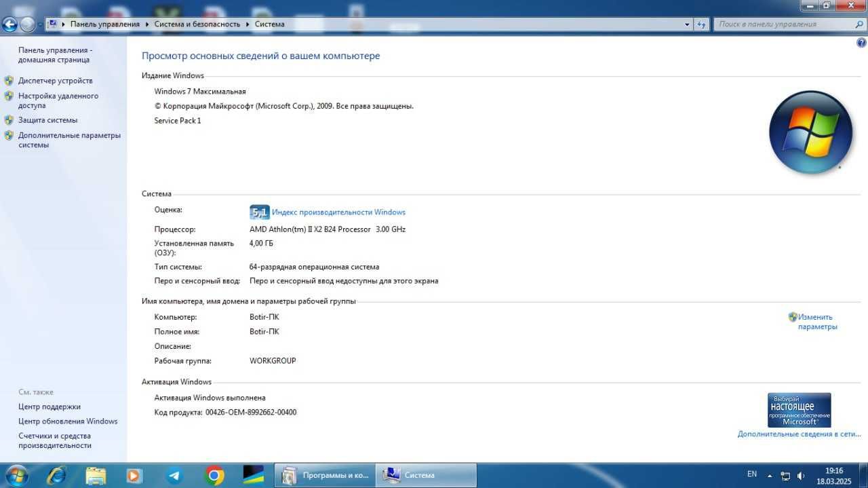
Task: Select the Система breadcrumb in address bar
Action: click(x=270, y=24)
